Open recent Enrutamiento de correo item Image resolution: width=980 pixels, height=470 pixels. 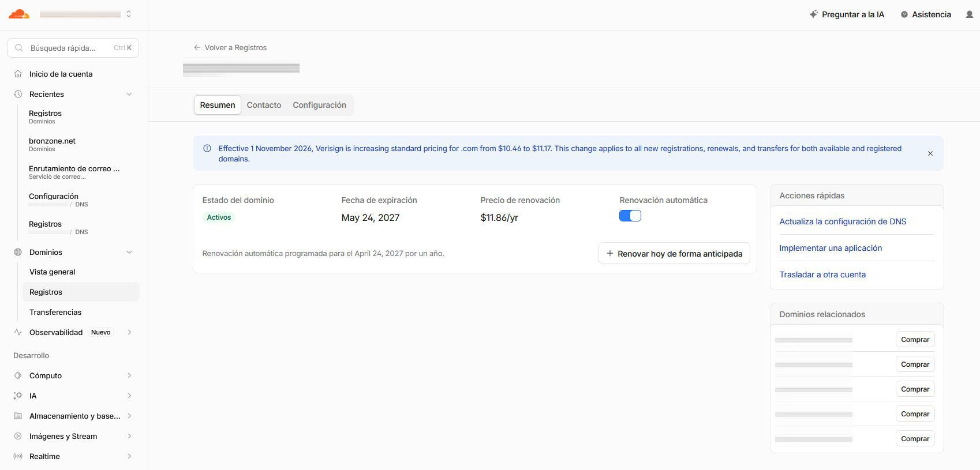pyautogui.click(x=74, y=172)
